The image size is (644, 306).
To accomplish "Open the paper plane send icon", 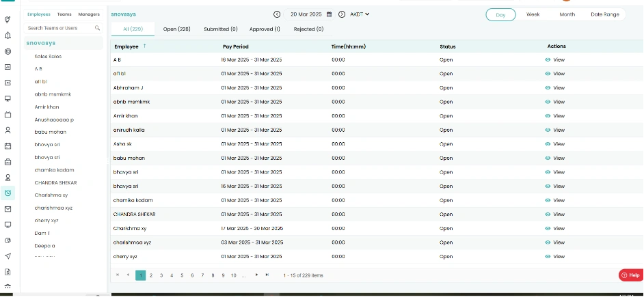I will (x=8, y=256).
